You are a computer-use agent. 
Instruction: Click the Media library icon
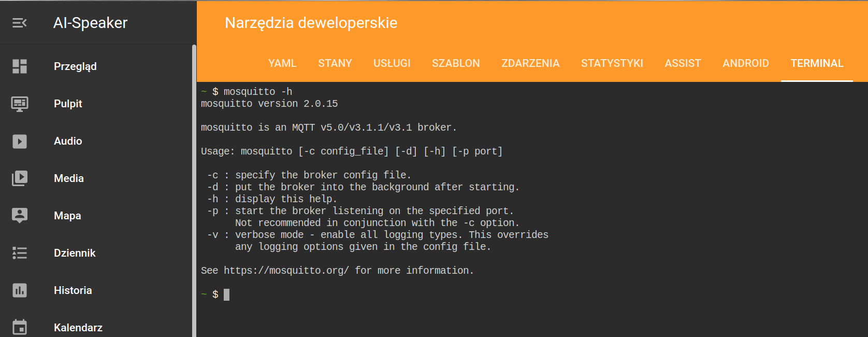pos(20,178)
